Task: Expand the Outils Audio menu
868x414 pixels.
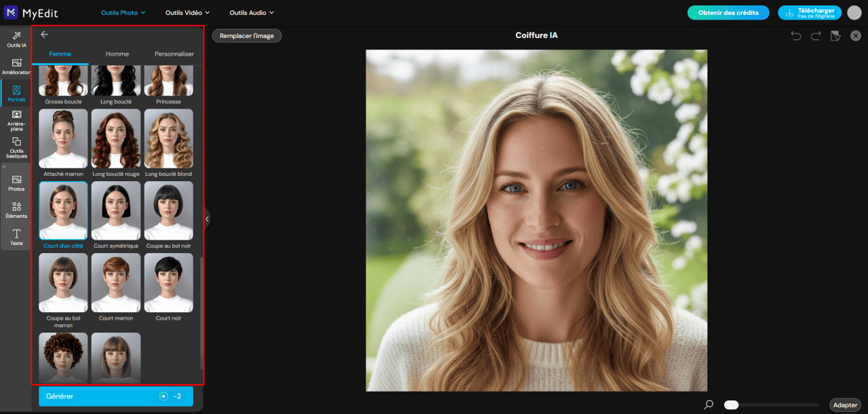Action: pyautogui.click(x=250, y=12)
